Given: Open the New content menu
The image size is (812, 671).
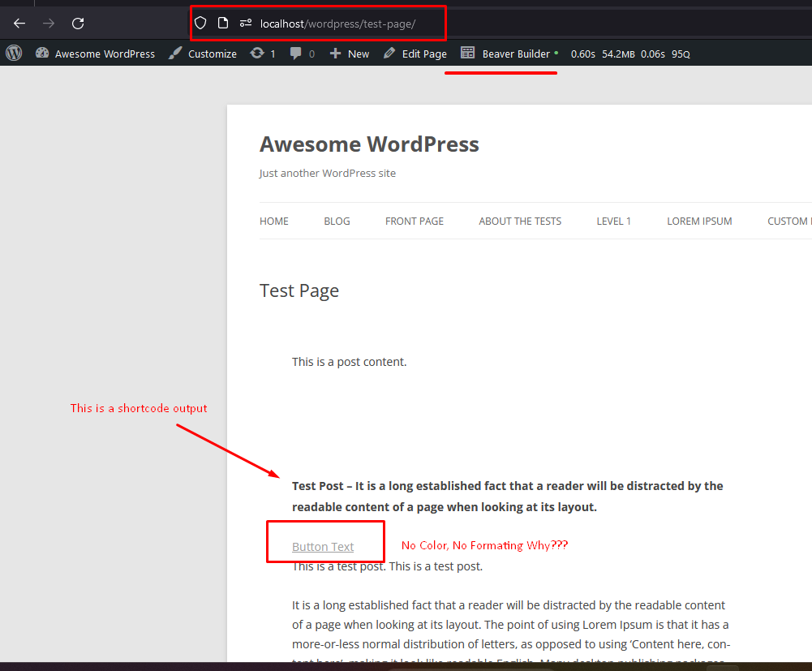Looking at the screenshot, I should point(359,54).
